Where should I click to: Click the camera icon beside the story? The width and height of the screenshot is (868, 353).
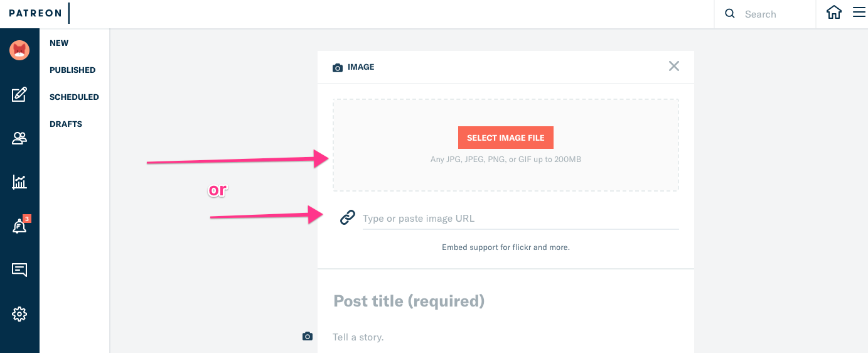click(308, 337)
